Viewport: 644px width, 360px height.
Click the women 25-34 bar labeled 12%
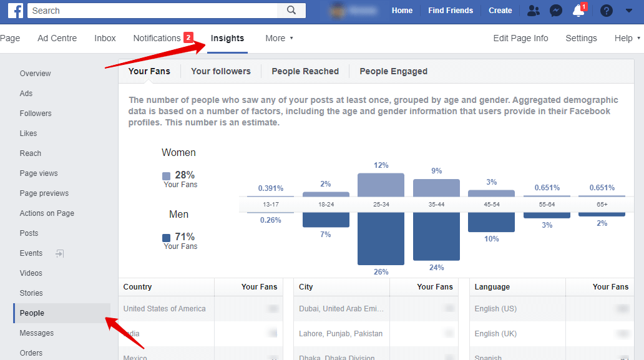coord(381,185)
